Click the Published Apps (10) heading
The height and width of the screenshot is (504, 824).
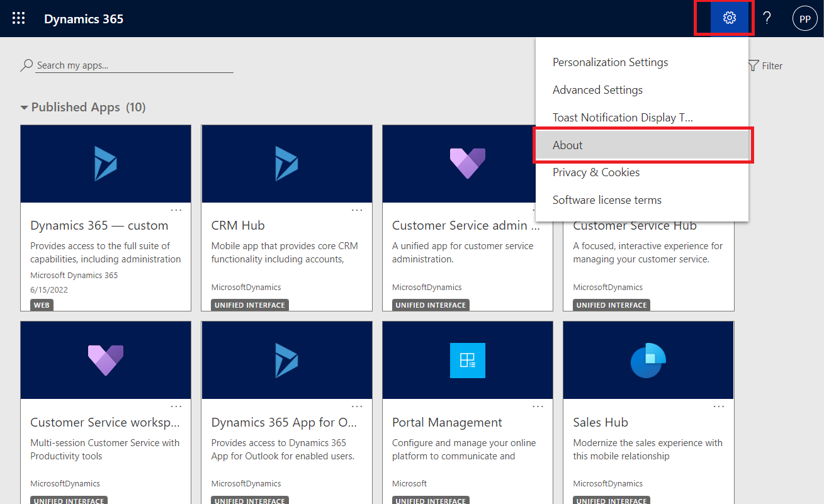tap(88, 108)
